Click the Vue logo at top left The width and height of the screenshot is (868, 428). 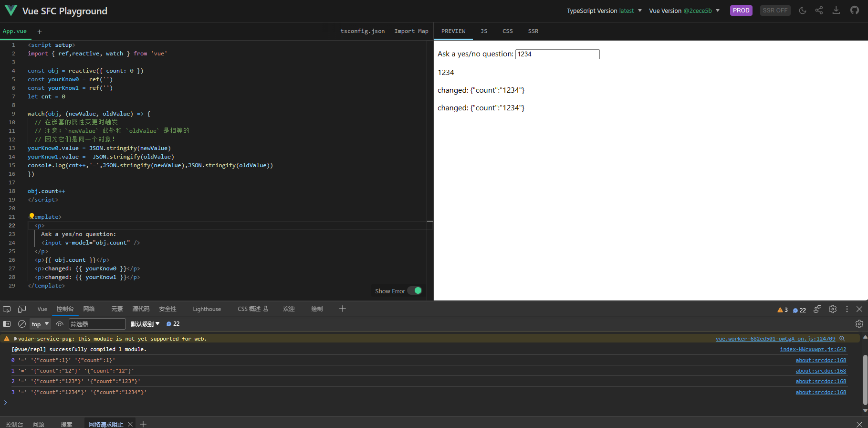[x=10, y=11]
